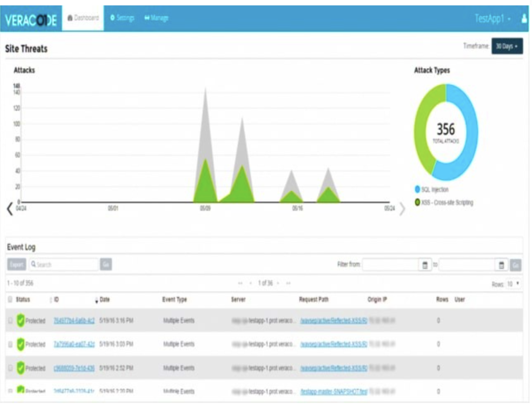Click the Event Log search field
The height and width of the screenshot is (415, 532).
point(64,265)
